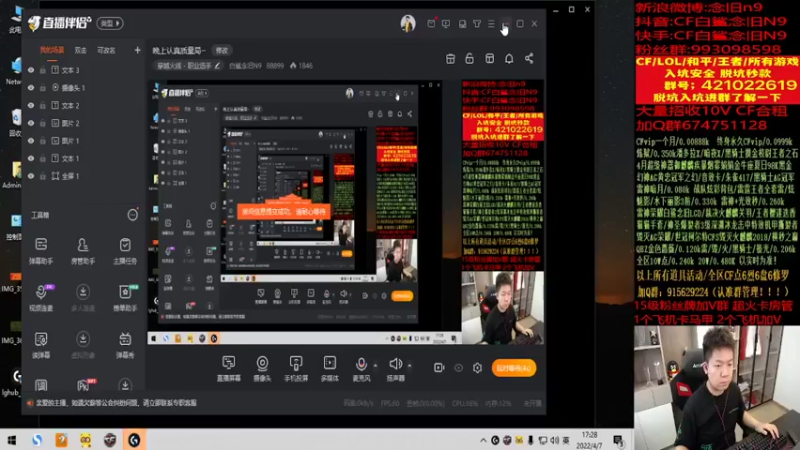Expand the speaker options arrow
The width and height of the screenshot is (800, 450).
pyautogui.click(x=409, y=365)
